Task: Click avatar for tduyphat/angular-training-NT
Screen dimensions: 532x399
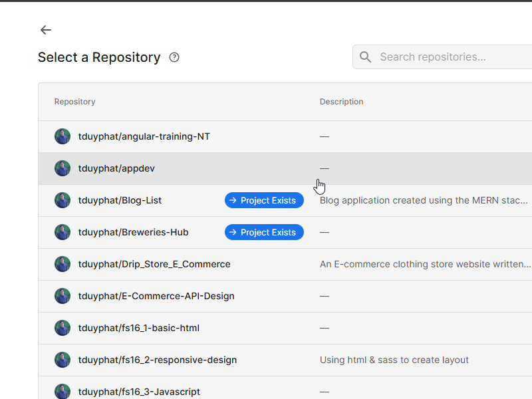Action: pyautogui.click(x=63, y=136)
